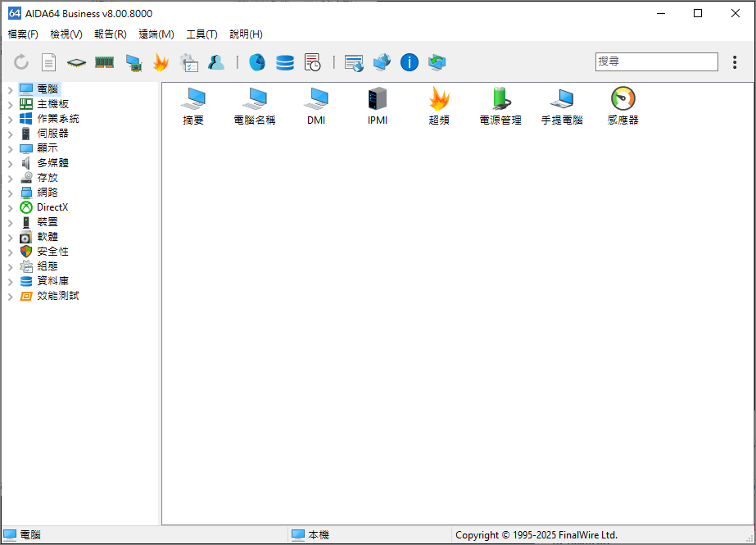Click the flame icon in the toolbar
Screen dimensions: 756x545
point(161,62)
